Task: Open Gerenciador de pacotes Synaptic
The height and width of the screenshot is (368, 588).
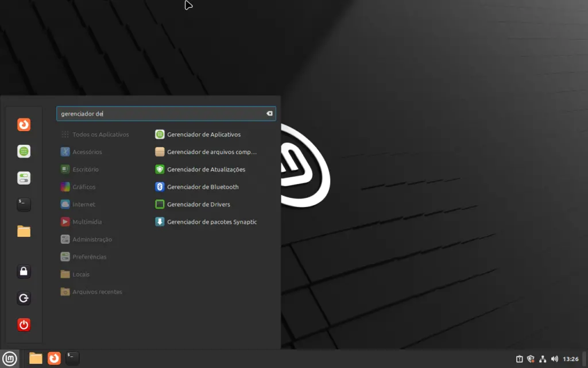Action: [x=211, y=221]
